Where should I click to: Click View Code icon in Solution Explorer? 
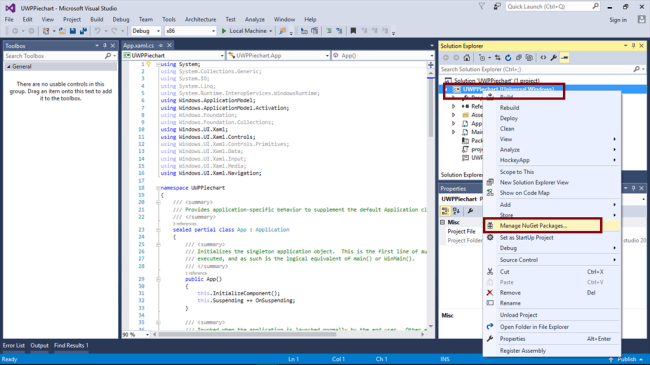point(543,58)
